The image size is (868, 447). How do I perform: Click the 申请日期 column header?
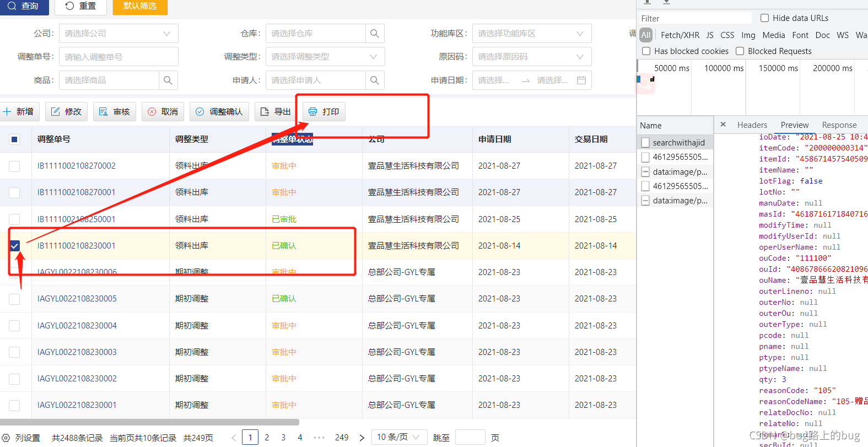[x=495, y=139]
